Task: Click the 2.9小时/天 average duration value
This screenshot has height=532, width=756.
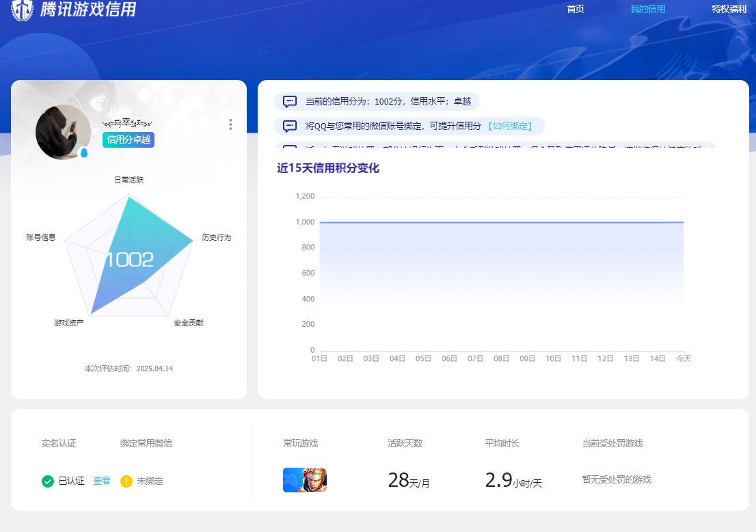Action: pos(513,481)
